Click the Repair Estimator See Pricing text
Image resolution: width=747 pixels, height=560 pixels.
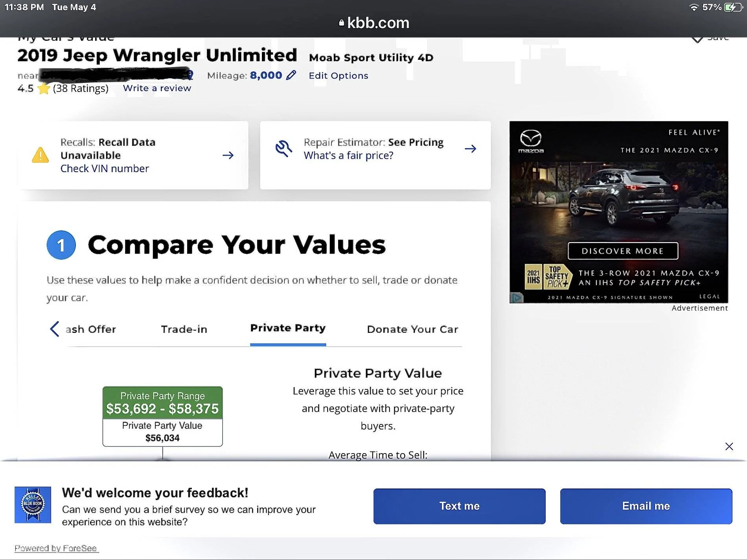pyautogui.click(x=373, y=142)
